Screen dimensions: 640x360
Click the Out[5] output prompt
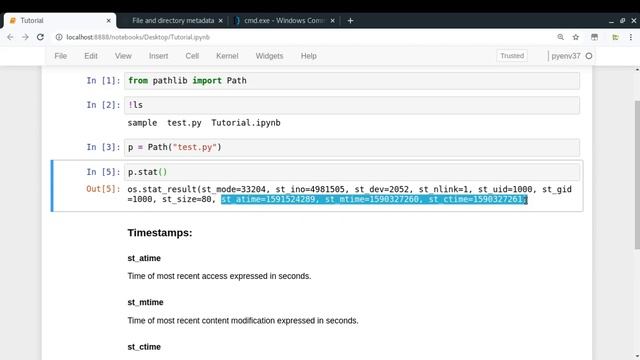[x=103, y=189]
